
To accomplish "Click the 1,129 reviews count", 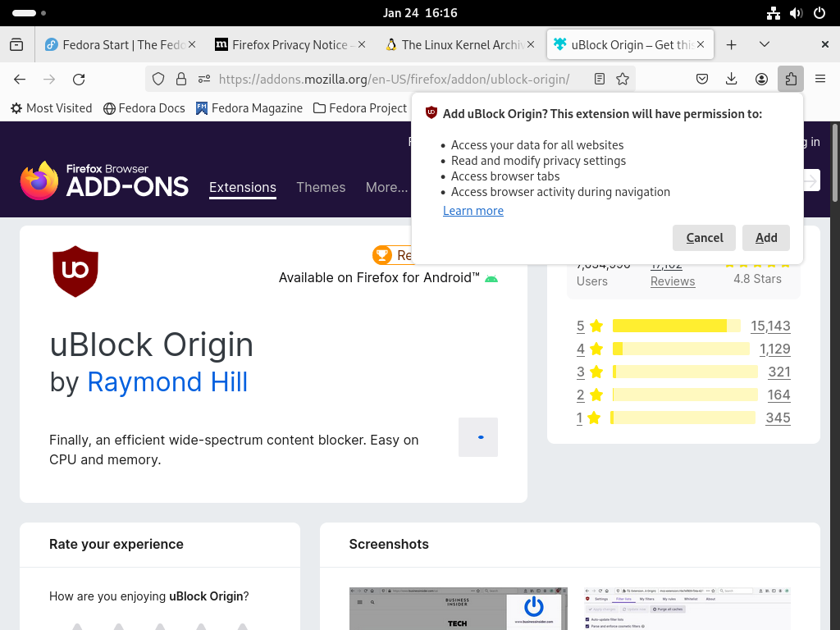I will (774, 349).
